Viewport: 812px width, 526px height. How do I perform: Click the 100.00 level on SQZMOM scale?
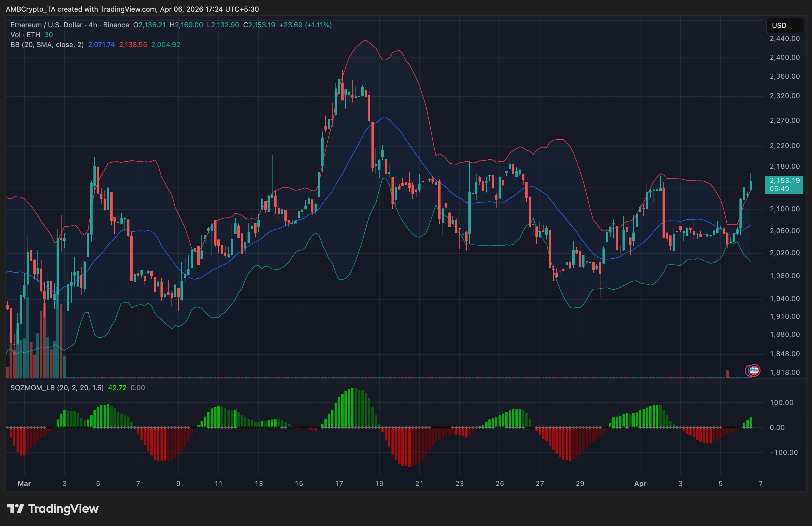point(781,402)
